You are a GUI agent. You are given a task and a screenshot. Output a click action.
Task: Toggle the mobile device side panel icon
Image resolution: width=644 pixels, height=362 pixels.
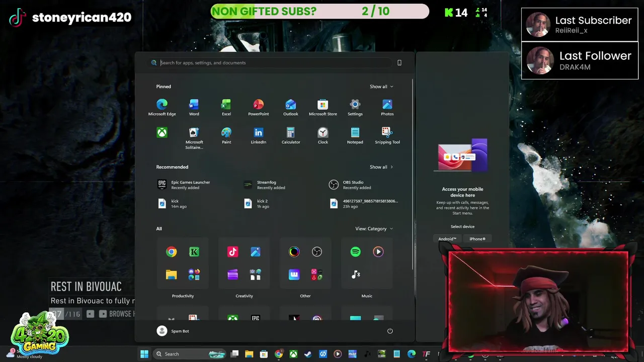(399, 63)
